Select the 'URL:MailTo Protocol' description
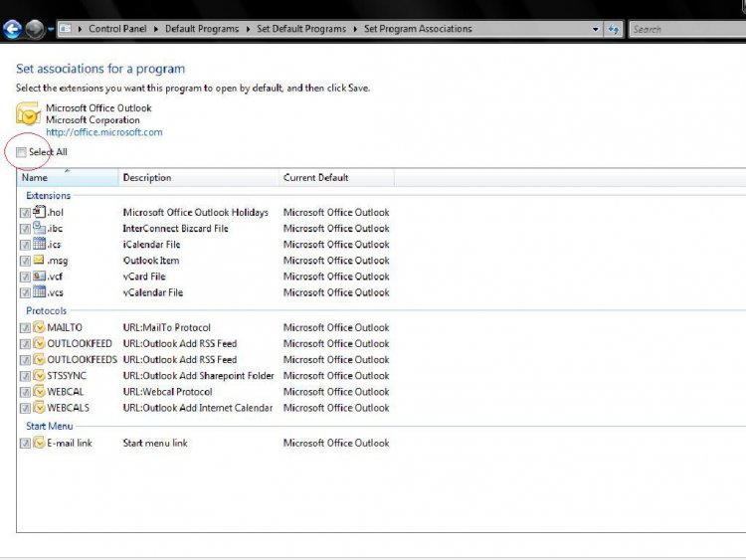The image size is (746, 560). 166,327
